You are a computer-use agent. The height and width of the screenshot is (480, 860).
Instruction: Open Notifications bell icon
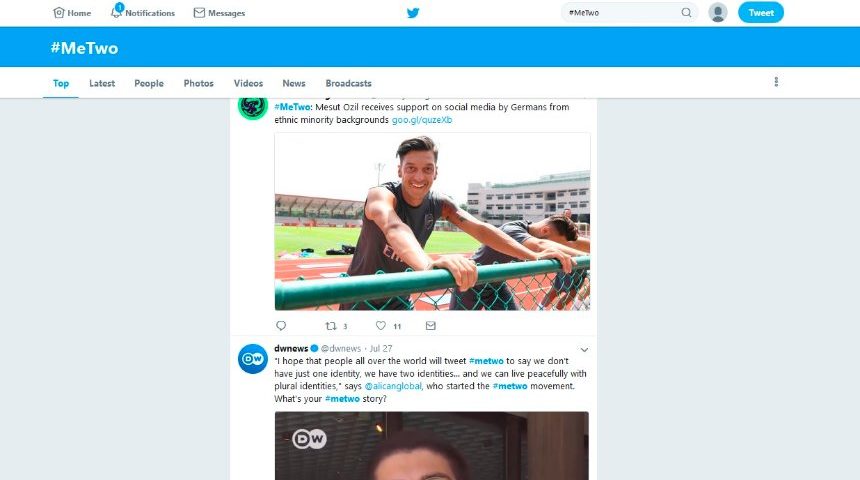pyautogui.click(x=117, y=12)
